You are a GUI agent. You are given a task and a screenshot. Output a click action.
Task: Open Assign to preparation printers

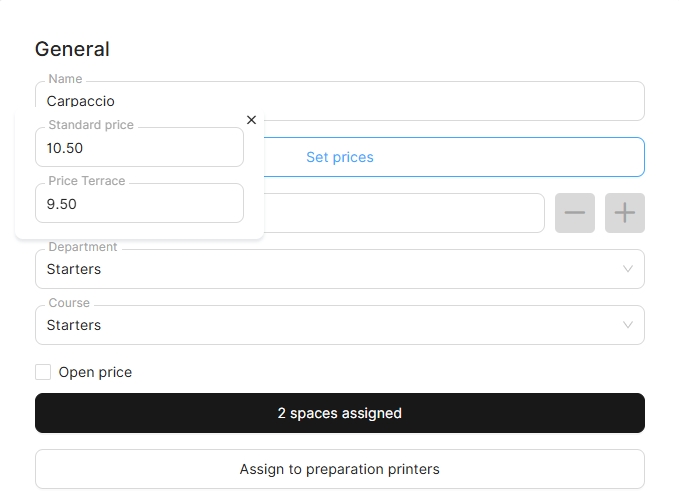tap(340, 469)
